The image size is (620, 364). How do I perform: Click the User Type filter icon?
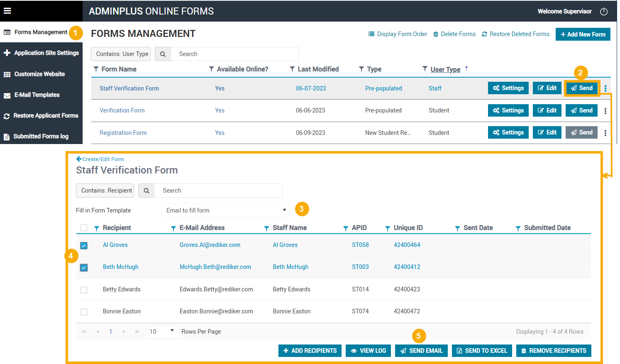coord(425,69)
